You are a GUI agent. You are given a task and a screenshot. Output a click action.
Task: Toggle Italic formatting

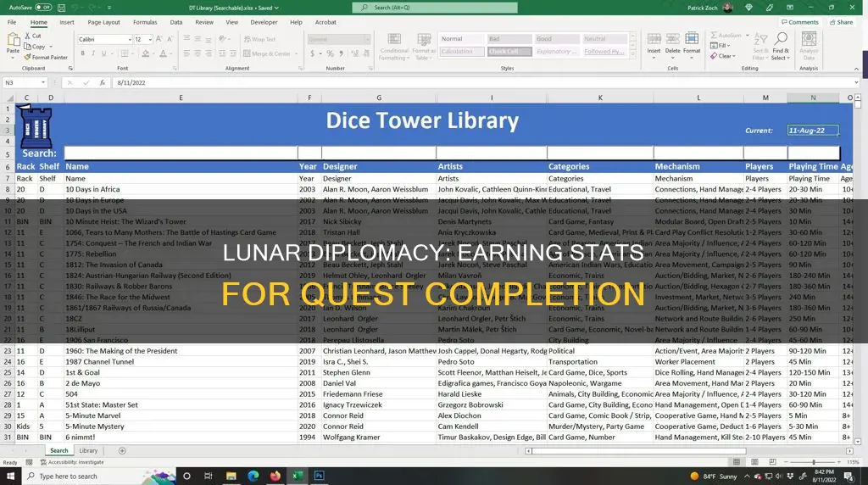93,53
